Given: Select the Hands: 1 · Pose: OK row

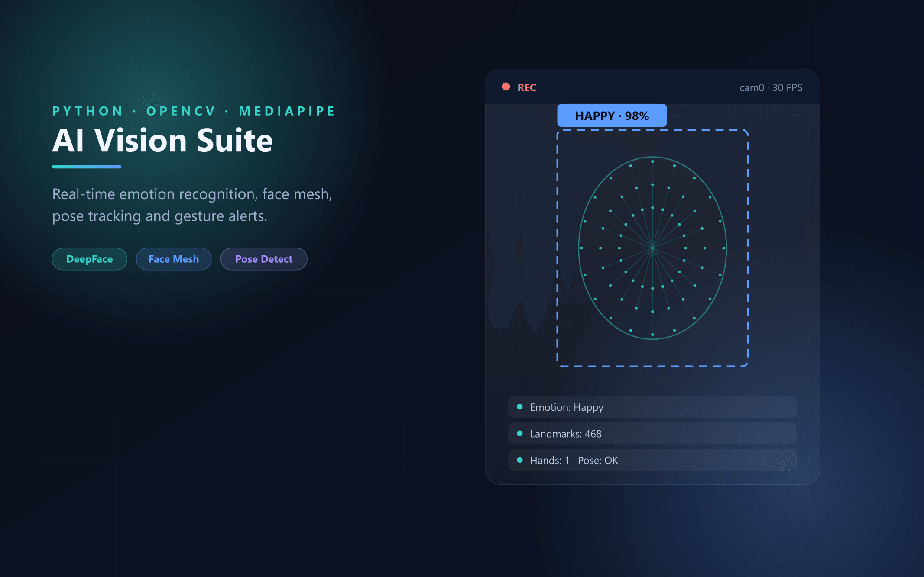Looking at the screenshot, I should coord(652,460).
